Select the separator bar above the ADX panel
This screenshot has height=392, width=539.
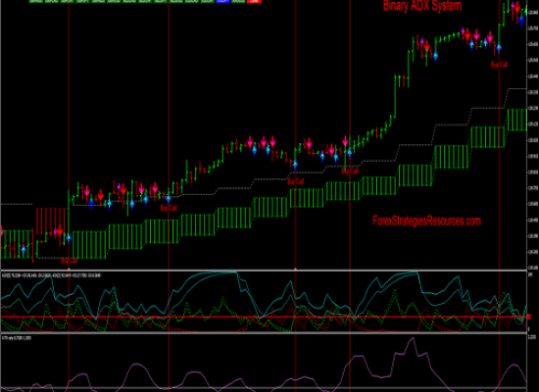tap(264, 270)
